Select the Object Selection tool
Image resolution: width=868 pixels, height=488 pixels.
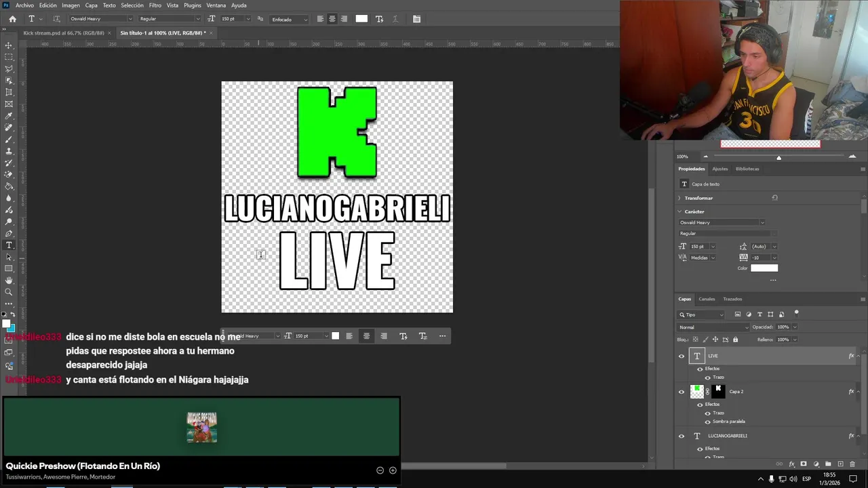tap(9, 81)
